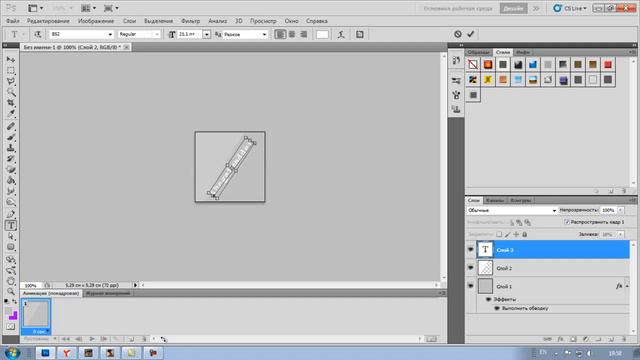Activate the Horizontal Type tool in toolbox

(11, 225)
